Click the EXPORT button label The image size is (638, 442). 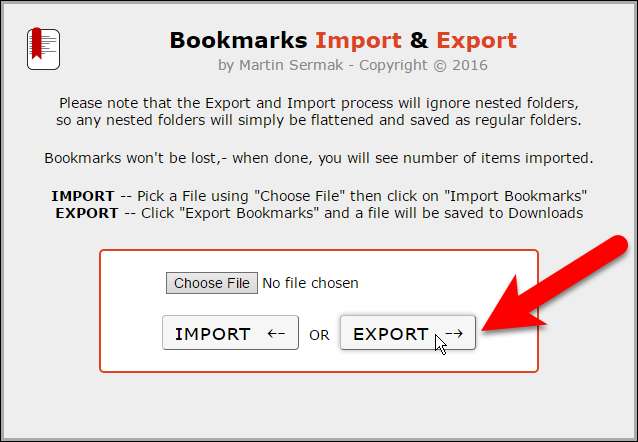[391, 334]
